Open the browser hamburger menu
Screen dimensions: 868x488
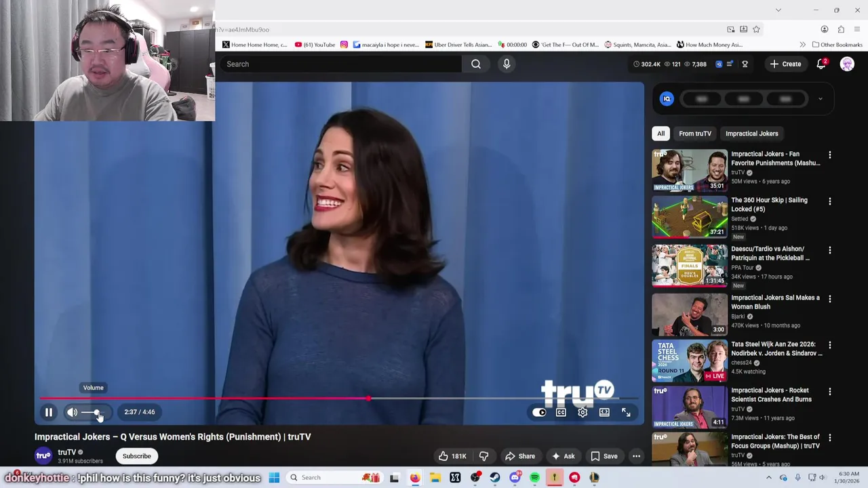point(857,29)
